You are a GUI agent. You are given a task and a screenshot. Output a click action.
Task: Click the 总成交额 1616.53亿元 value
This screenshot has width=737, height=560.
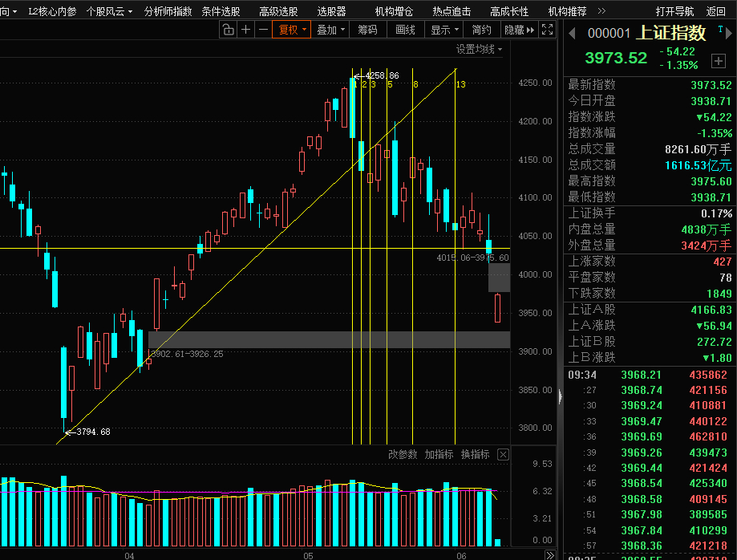click(x=698, y=165)
